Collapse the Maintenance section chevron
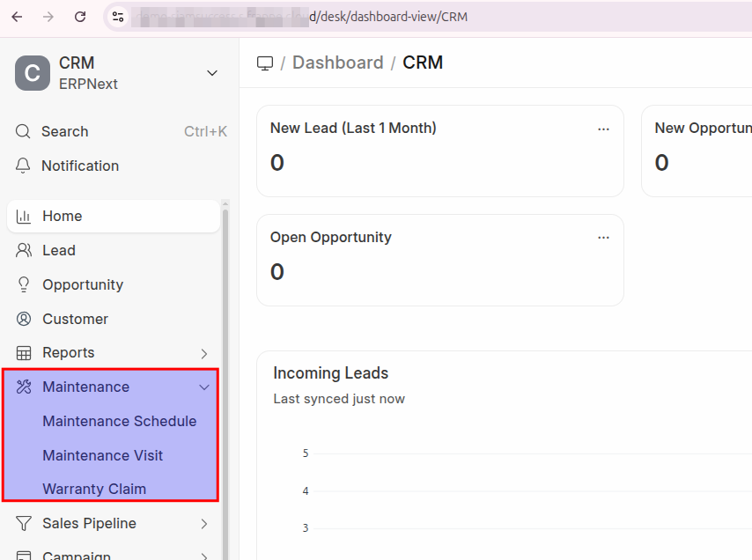 (204, 387)
